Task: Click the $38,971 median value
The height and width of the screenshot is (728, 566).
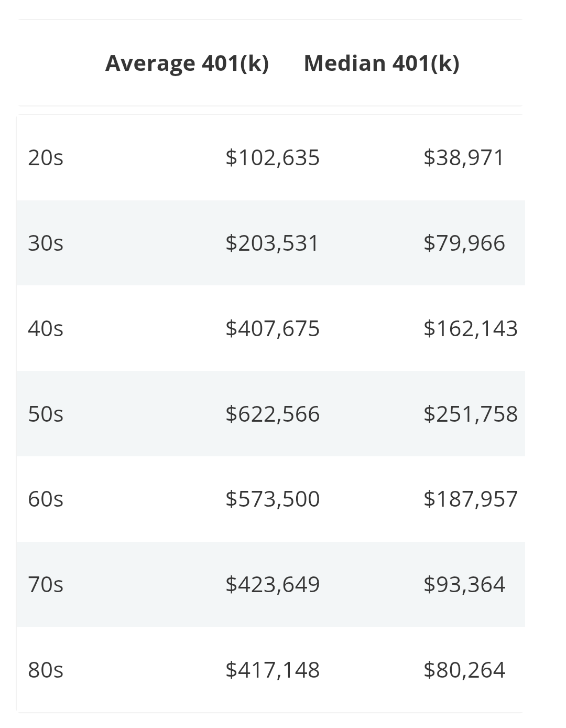Action: [464, 158]
